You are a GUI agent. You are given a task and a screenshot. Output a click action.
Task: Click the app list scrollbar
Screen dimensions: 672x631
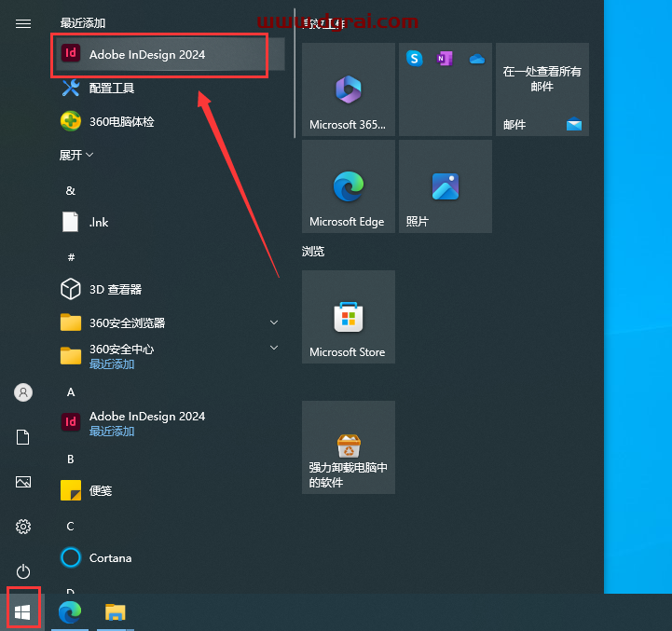[295, 74]
